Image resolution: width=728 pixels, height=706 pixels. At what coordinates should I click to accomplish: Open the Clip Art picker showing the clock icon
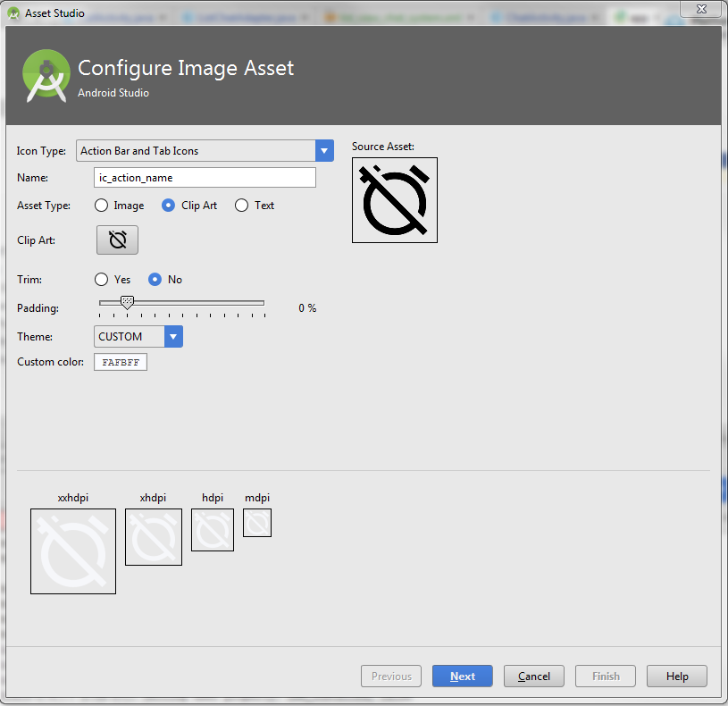pos(117,240)
